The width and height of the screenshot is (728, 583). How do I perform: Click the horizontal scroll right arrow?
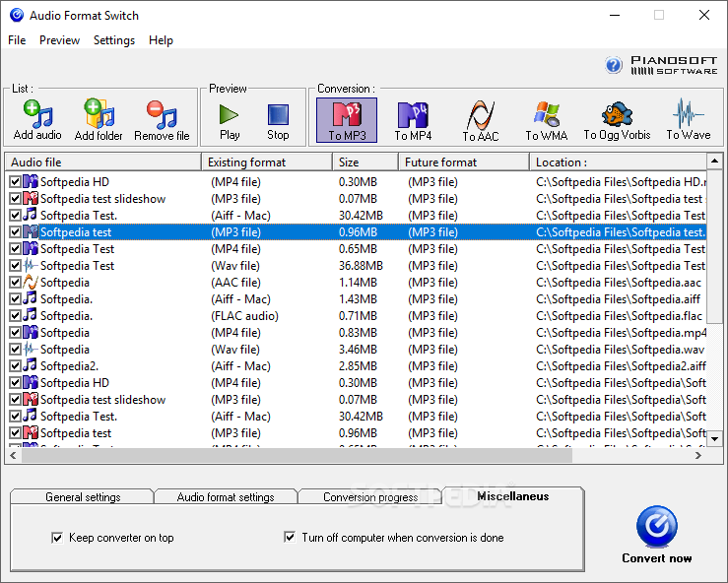698,456
